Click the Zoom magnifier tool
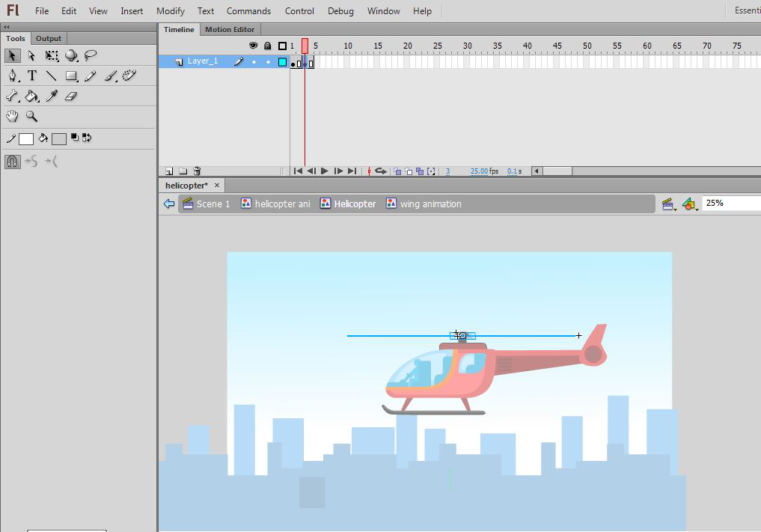 (x=32, y=117)
